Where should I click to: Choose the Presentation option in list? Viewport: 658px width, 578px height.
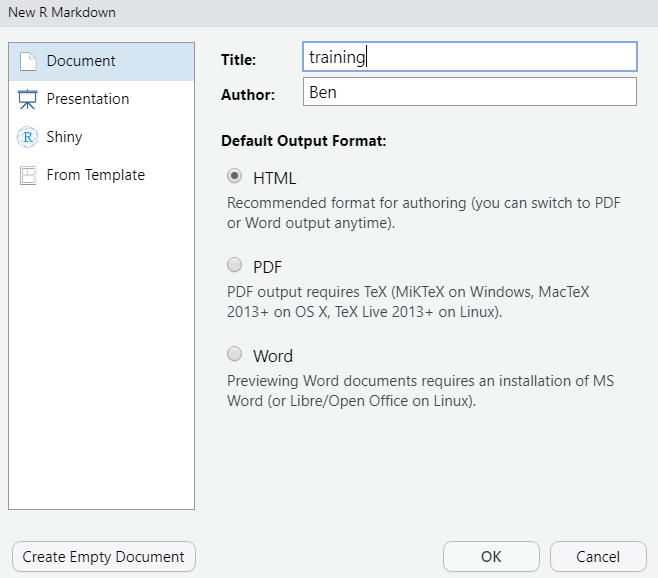(88, 99)
